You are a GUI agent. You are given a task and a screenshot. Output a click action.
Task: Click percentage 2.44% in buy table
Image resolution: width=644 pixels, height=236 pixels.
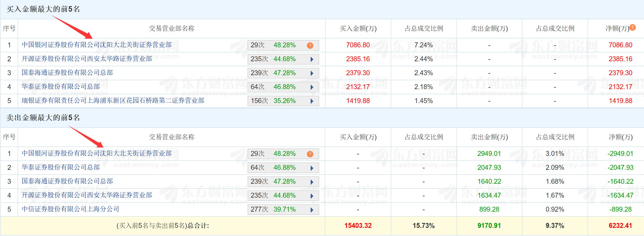(424, 59)
